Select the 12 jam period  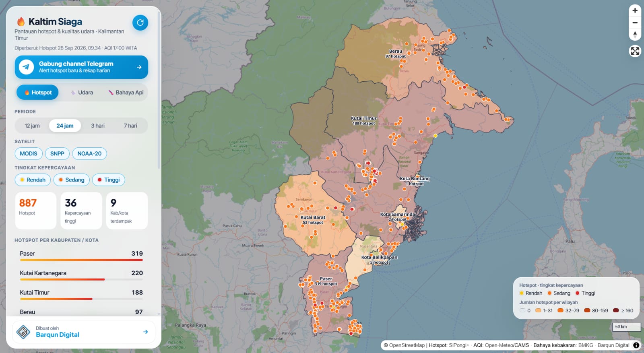coord(32,126)
